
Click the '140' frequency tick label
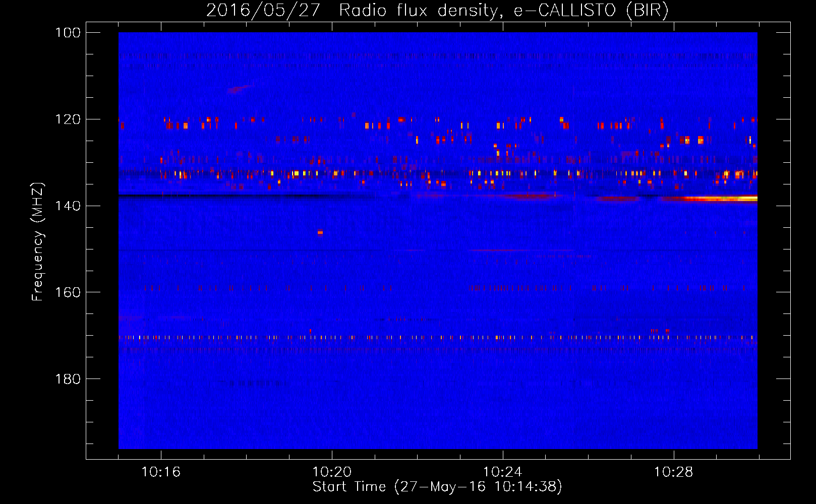click(68, 206)
